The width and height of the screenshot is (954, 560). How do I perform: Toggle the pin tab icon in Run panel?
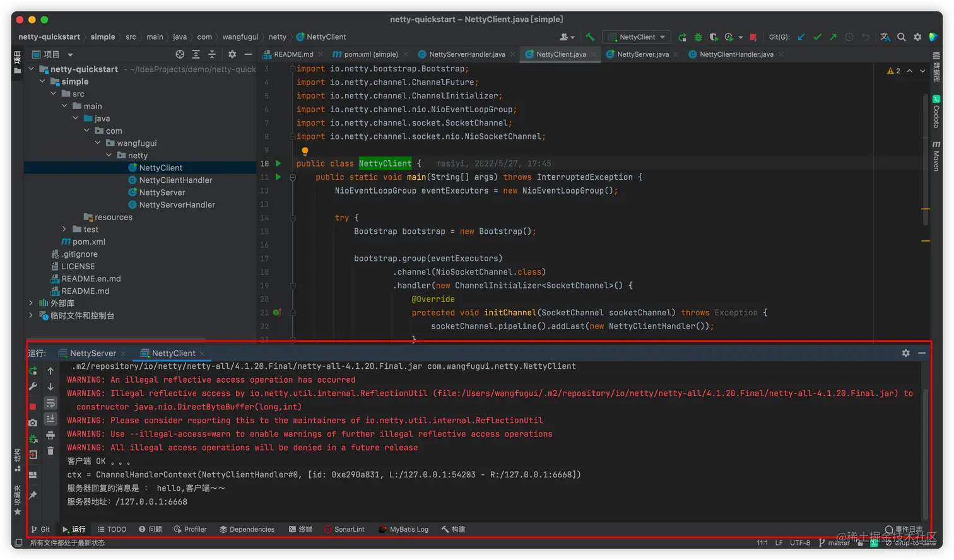click(x=33, y=495)
